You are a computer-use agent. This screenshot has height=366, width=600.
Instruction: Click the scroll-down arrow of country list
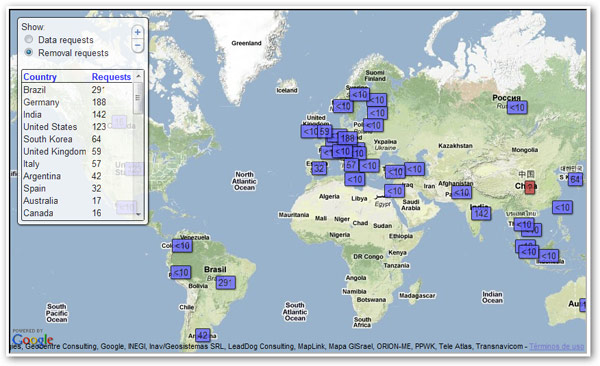click(139, 214)
